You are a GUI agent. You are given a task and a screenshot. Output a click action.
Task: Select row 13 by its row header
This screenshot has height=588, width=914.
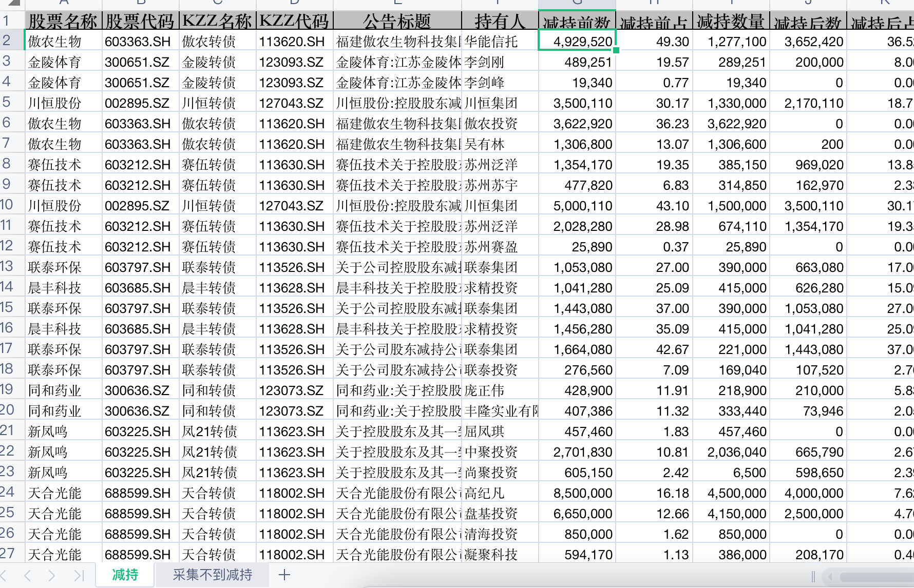click(x=11, y=266)
